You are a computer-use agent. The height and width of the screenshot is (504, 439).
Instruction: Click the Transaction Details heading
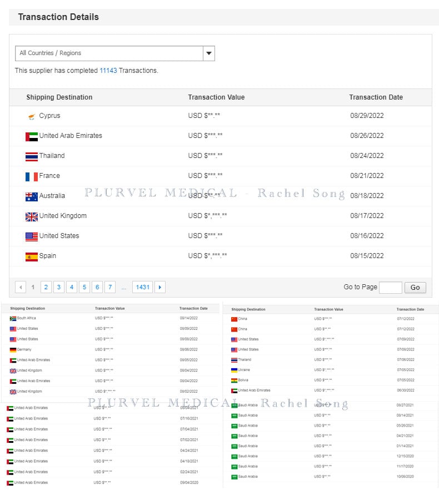pos(58,17)
